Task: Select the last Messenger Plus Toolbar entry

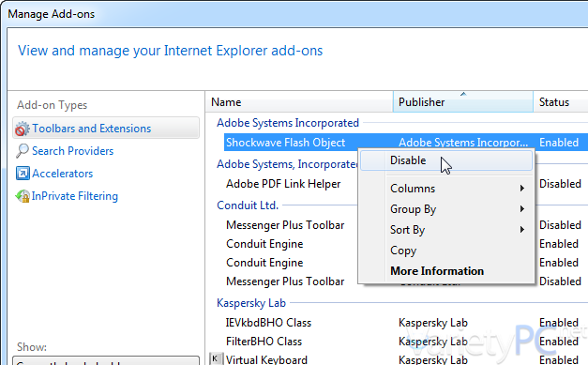Action: click(x=285, y=281)
